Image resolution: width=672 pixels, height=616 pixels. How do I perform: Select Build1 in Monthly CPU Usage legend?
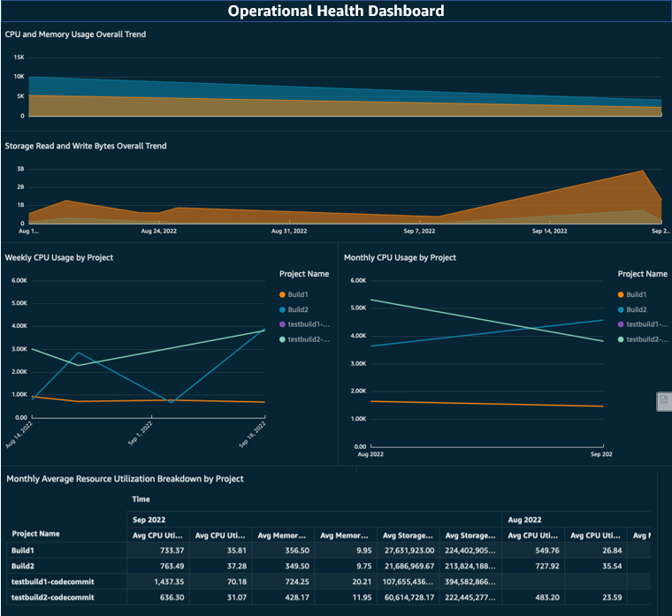coord(632,294)
